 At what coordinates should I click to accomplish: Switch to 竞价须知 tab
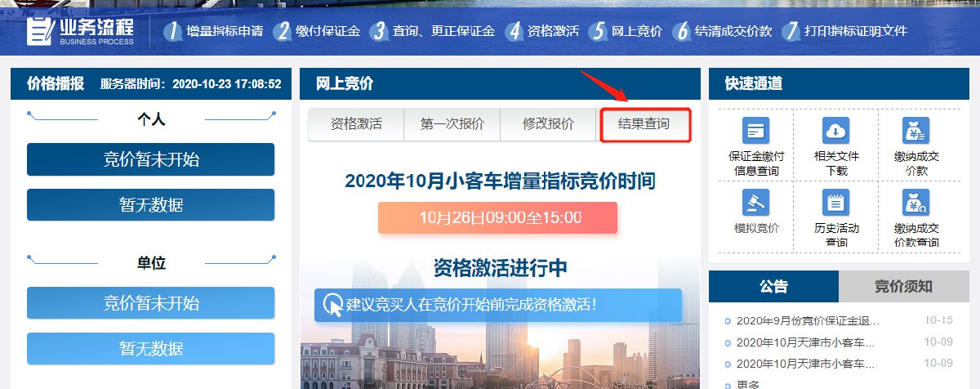902,286
